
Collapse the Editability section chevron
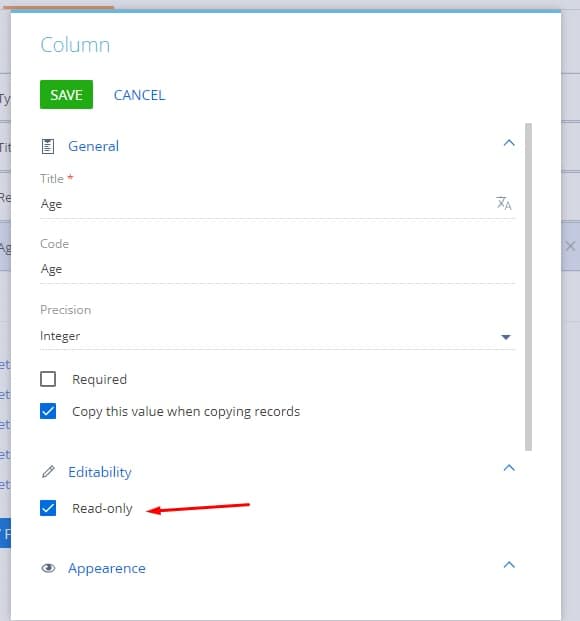[509, 468]
